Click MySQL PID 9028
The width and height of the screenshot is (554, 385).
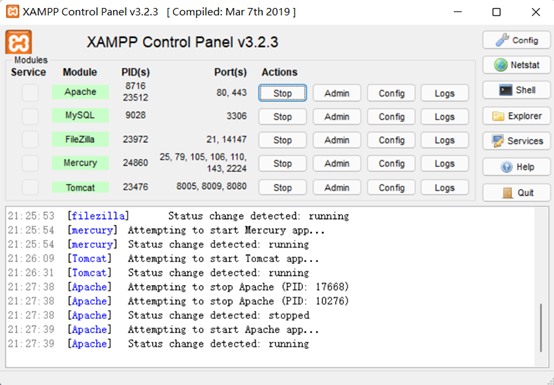tap(135, 115)
